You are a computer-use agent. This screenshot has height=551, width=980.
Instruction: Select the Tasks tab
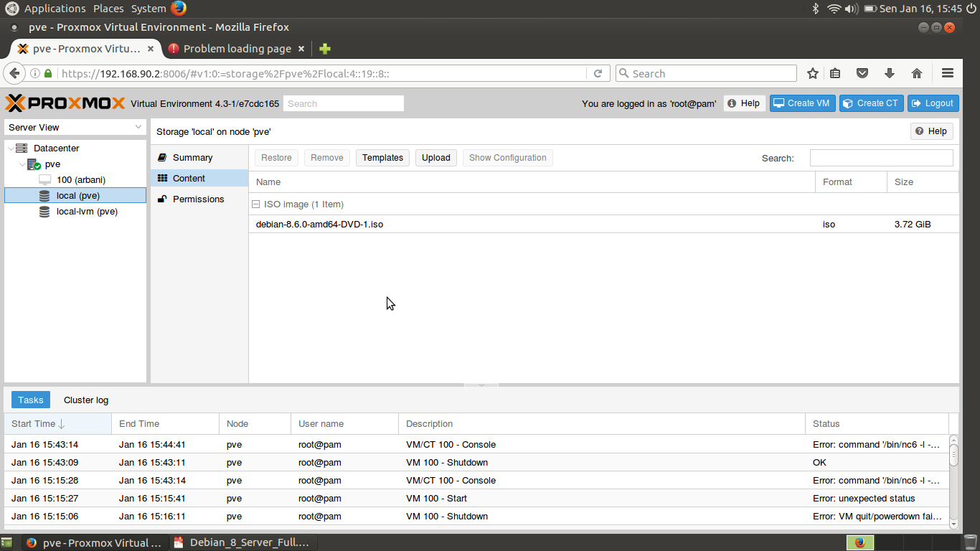[31, 400]
